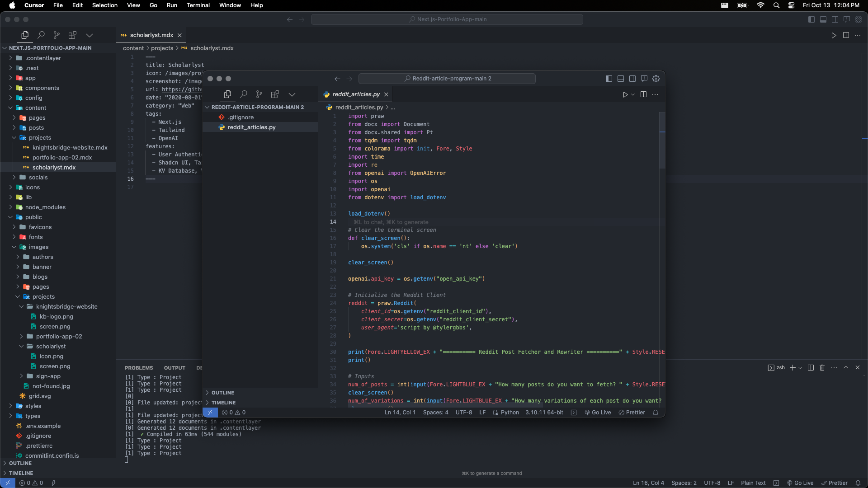The image size is (868, 488).
Task: Expand additional views chevron in back window
Action: [x=90, y=35]
